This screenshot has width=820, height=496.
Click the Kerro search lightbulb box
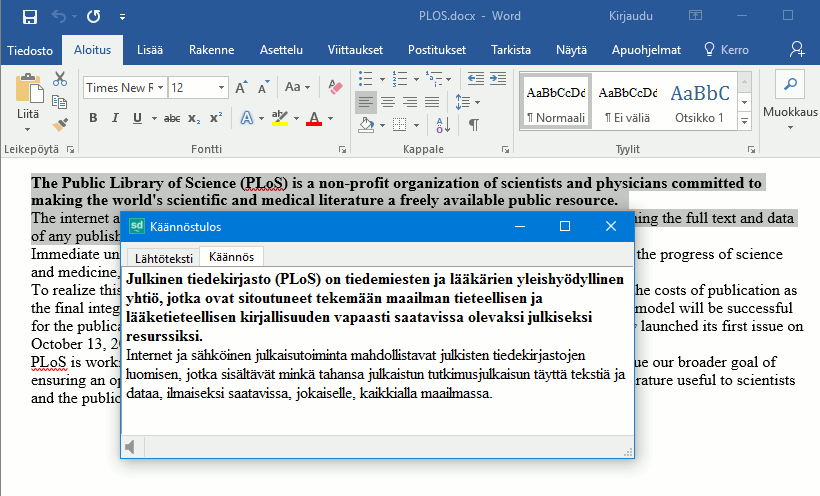click(x=726, y=50)
